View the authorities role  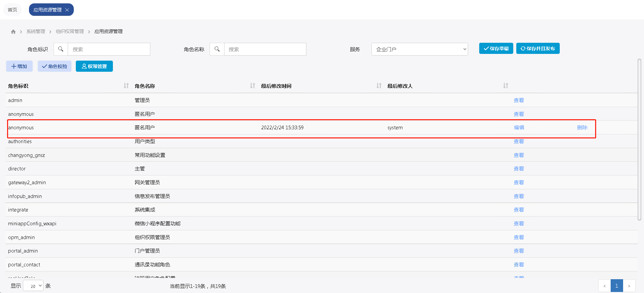coord(519,141)
